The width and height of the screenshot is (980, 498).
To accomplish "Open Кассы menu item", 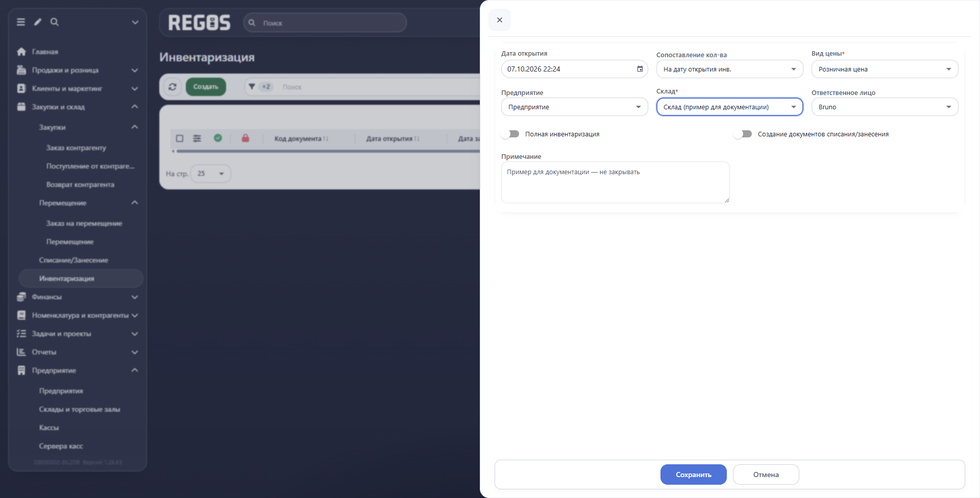I will [x=49, y=428].
